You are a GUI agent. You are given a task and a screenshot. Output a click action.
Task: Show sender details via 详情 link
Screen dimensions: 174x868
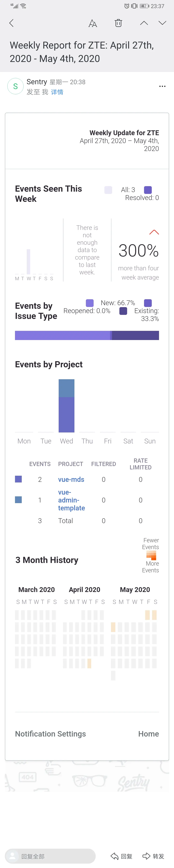[x=57, y=92]
